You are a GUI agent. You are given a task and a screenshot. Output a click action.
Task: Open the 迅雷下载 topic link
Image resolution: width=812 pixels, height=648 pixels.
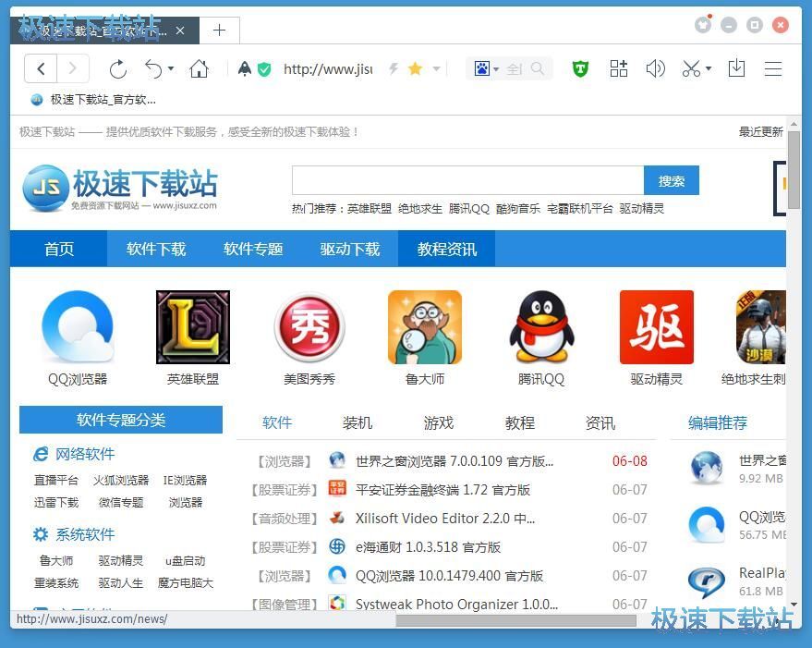(56, 502)
